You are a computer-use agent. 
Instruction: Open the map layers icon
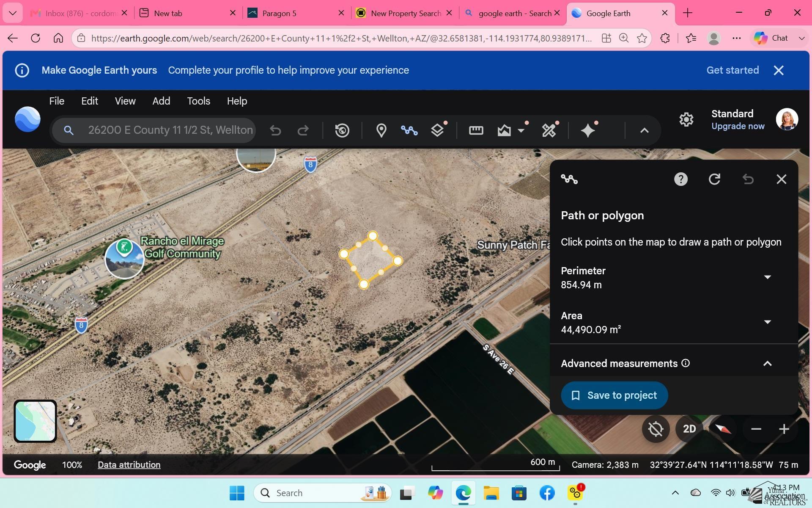(x=437, y=130)
